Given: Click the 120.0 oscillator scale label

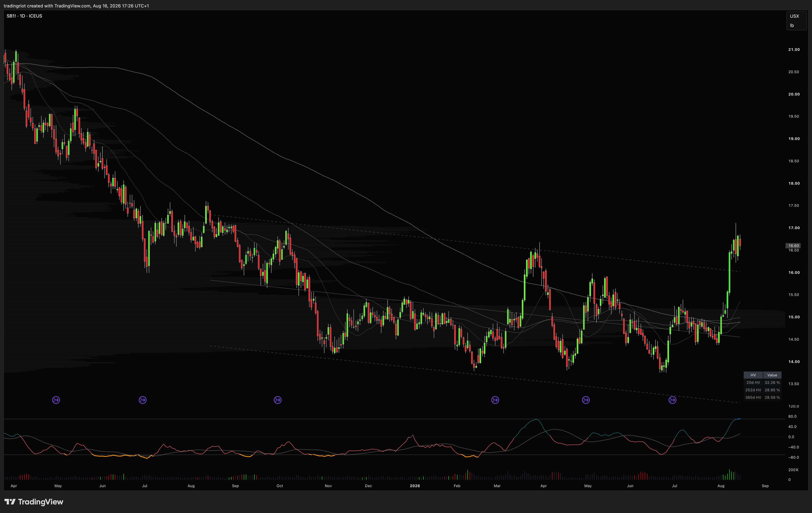Looking at the screenshot, I should pos(793,406).
